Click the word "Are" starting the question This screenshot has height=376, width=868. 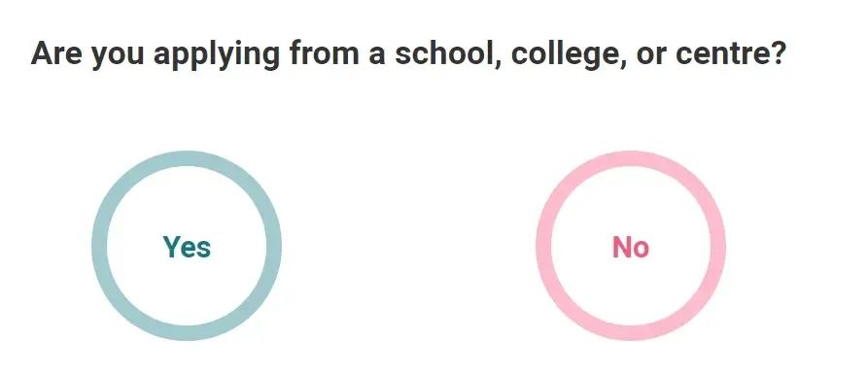click(57, 53)
